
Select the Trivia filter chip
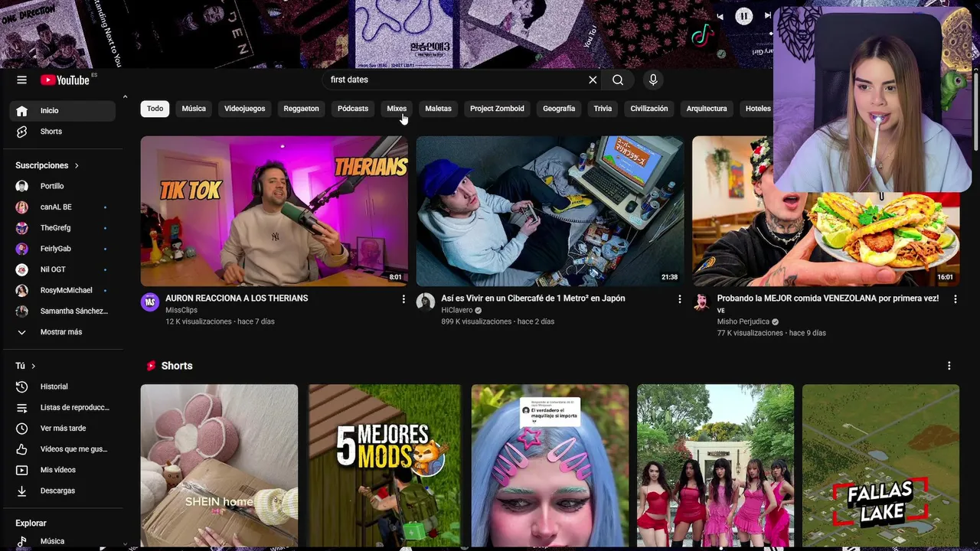pos(603,109)
